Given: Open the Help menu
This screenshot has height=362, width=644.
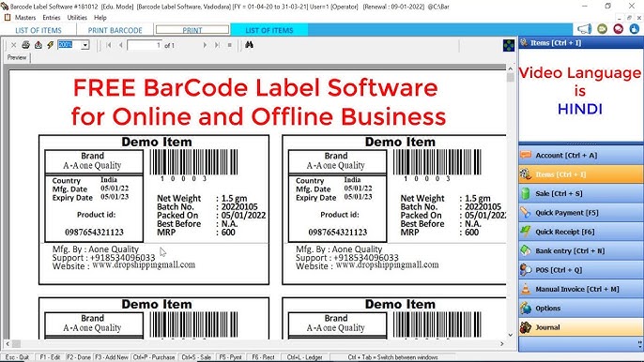Looking at the screenshot, I should click(100, 18).
